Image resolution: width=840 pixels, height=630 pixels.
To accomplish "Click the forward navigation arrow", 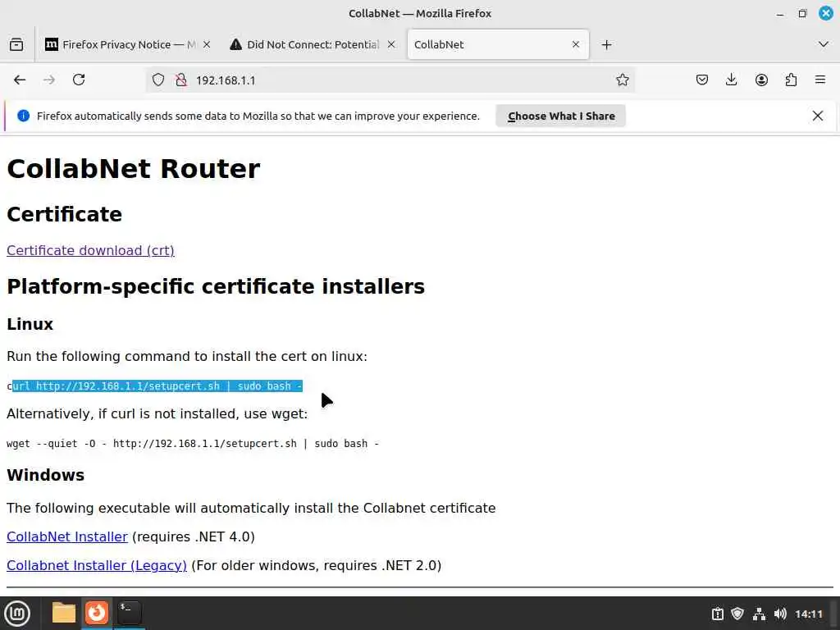I will (49, 80).
